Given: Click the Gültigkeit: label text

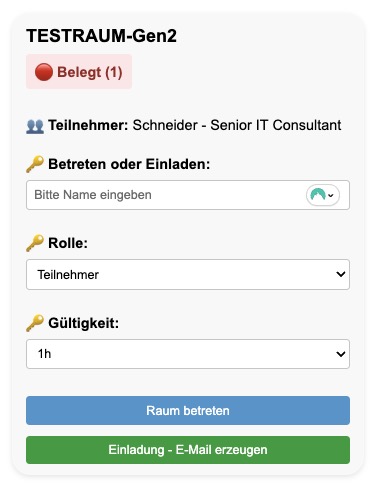Looking at the screenshot, I should click(83, 323).
